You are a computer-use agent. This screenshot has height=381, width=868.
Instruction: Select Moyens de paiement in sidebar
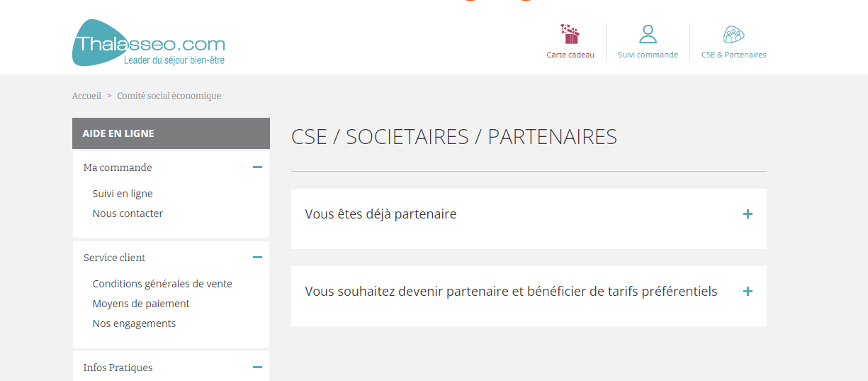click(141, 304)
